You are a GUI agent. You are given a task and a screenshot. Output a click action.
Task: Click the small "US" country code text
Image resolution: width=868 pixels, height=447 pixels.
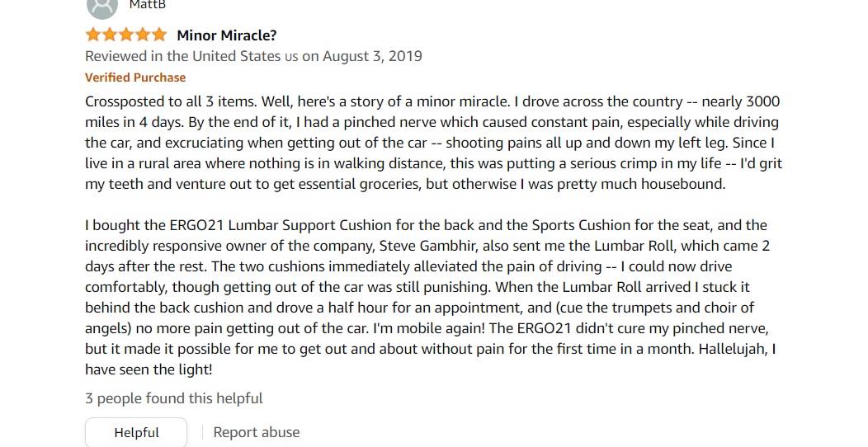pos(291,57)
